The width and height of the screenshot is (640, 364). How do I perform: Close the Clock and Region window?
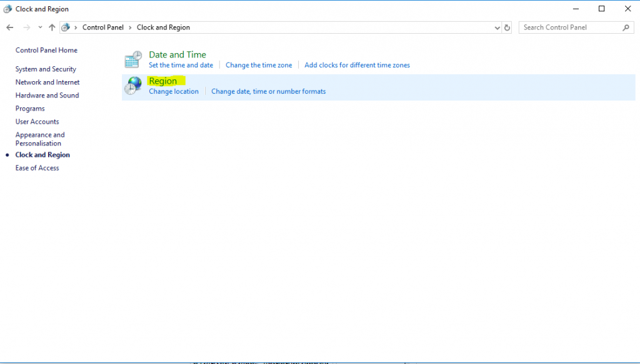pos(627,9)
